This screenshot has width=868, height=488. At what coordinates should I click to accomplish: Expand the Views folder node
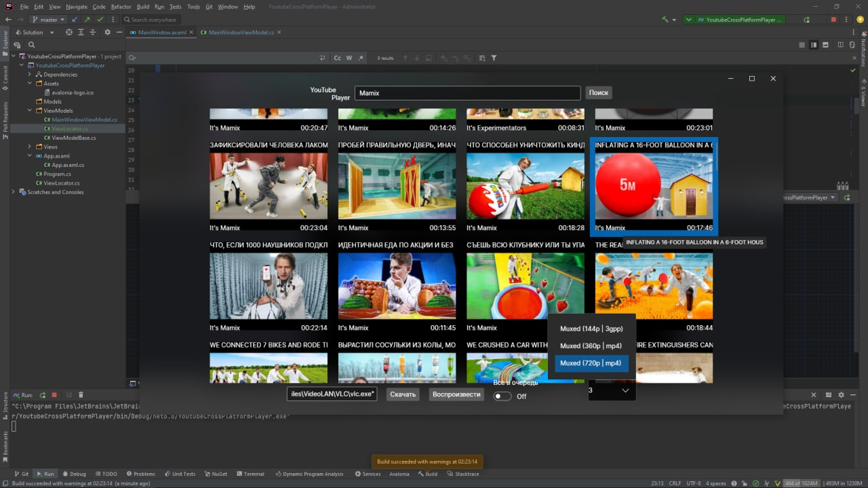[30, 147]
